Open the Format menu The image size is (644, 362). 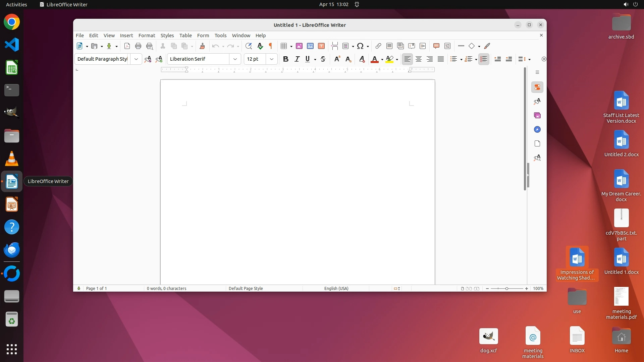[147, 35]
